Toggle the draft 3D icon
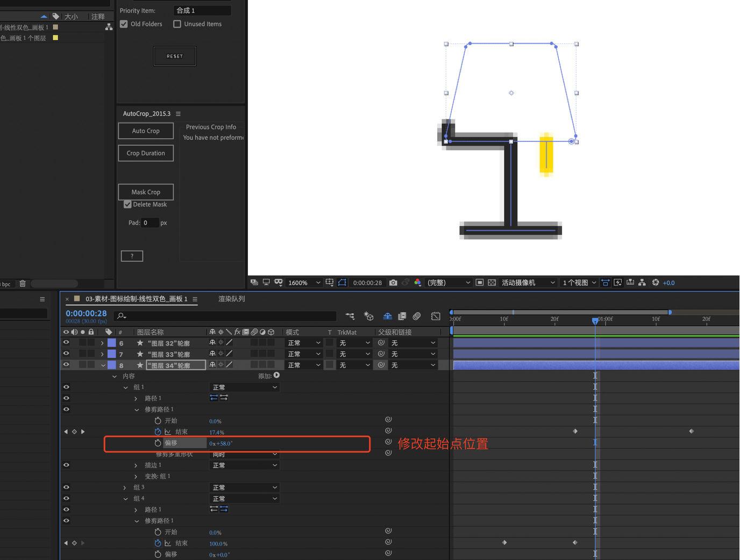Image resolution: width=740 pixels, height=560 pixels. point(368,316)
